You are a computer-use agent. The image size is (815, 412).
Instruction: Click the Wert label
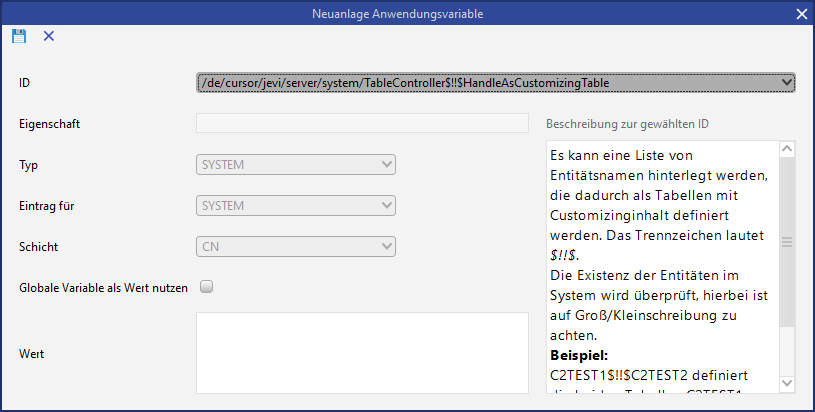pos(33,353)
